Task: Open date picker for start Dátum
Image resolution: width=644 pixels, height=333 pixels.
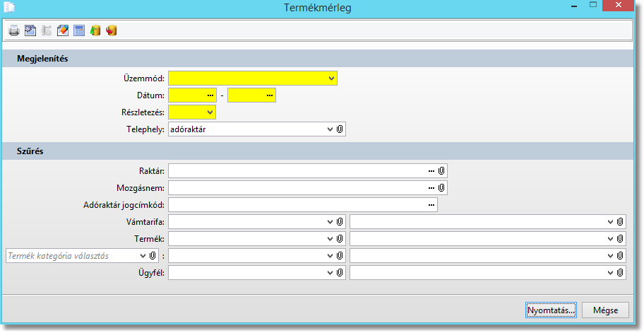Action: tap(210, 95)
